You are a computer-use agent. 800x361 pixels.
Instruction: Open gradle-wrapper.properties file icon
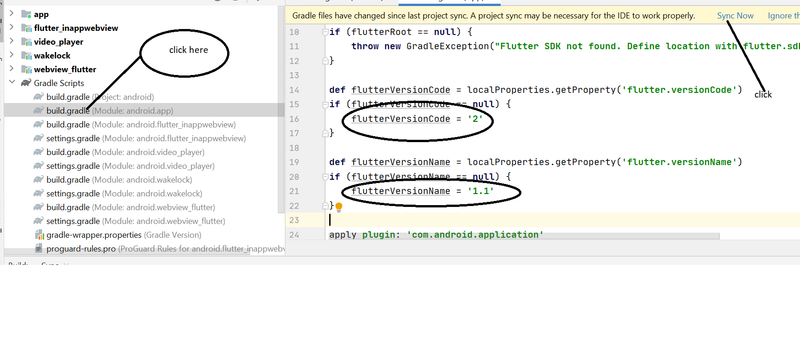pos(39,235)
